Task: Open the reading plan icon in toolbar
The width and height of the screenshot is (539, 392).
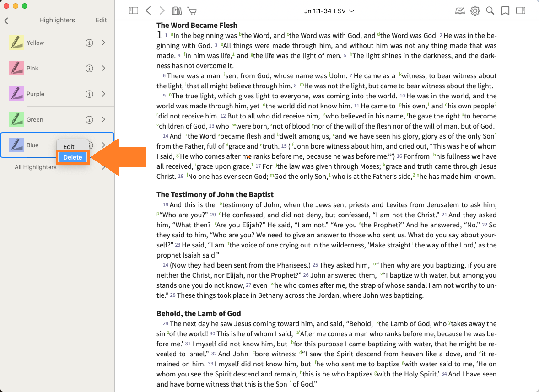Action: coord(460,11)
